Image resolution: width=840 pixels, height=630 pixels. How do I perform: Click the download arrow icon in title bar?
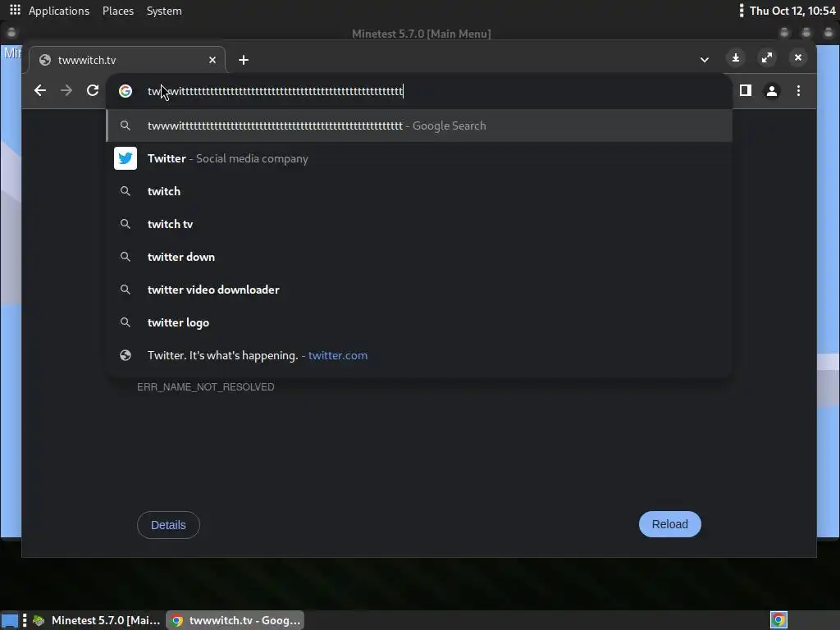point(736,57)
